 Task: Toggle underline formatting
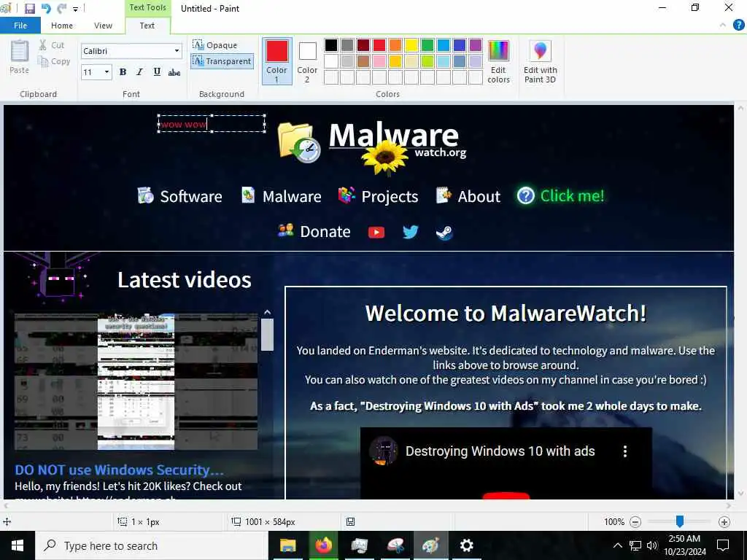pos(157,72)
